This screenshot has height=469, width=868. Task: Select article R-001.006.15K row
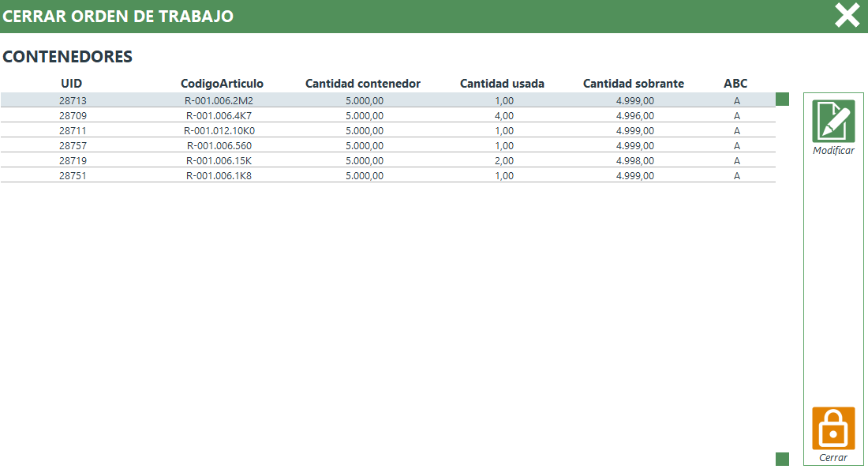coord(219,161)
